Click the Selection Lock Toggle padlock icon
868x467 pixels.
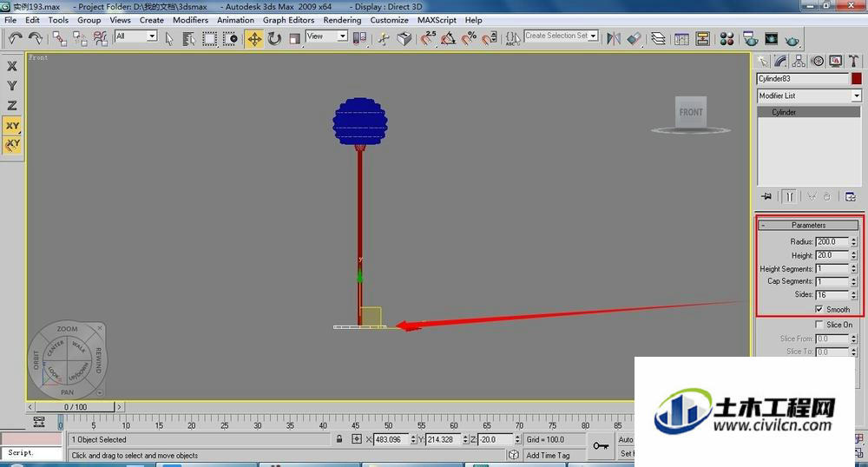[x=339, y=438]
